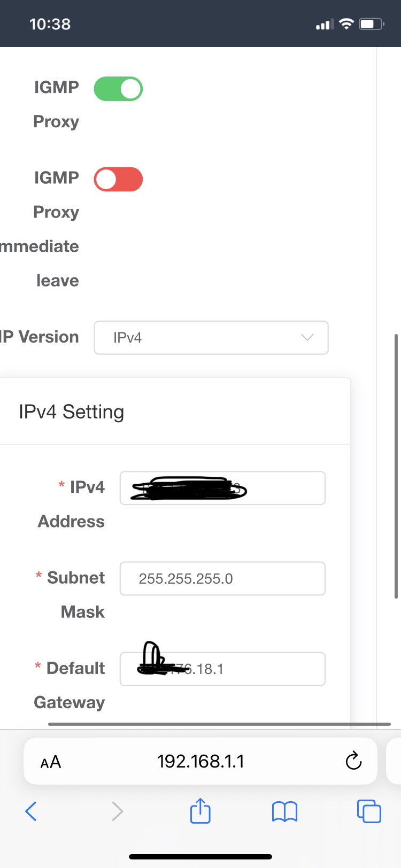Disable the IGMP Proxy toggle
The height and width of the screenshot is (868, 401).
click(x=118, y=89)
